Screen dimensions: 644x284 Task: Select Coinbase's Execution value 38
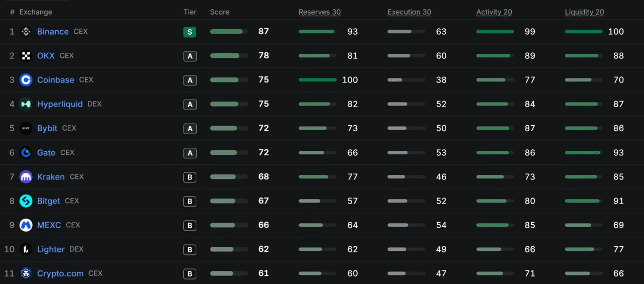click(x=441, y=80)
